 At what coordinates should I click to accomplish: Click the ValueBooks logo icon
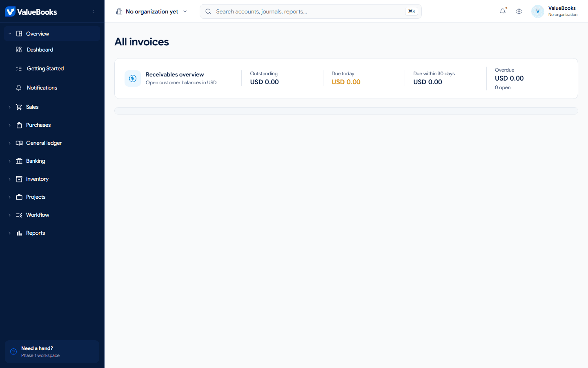10,11
